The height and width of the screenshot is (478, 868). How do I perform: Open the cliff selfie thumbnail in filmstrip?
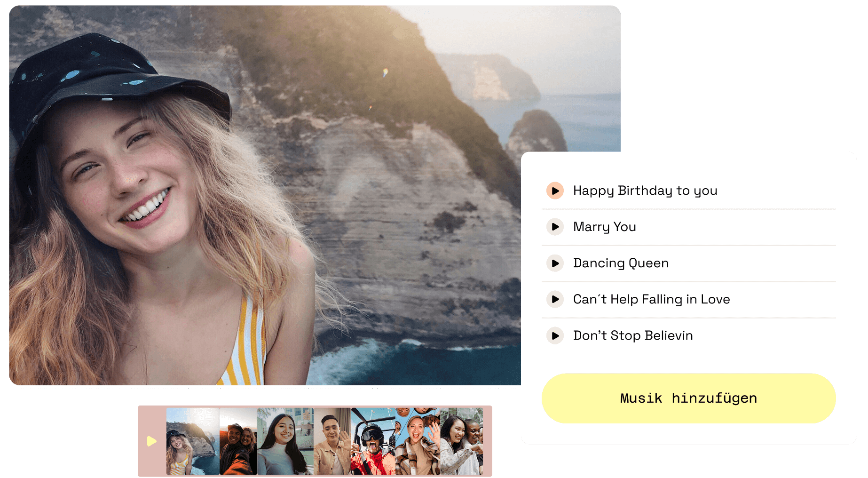coord(192,441)
